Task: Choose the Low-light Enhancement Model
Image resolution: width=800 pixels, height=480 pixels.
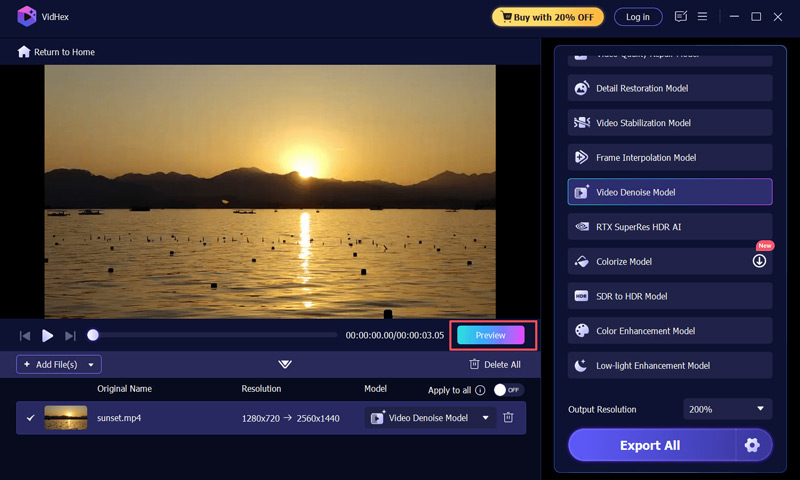Action: click(670, 365)
